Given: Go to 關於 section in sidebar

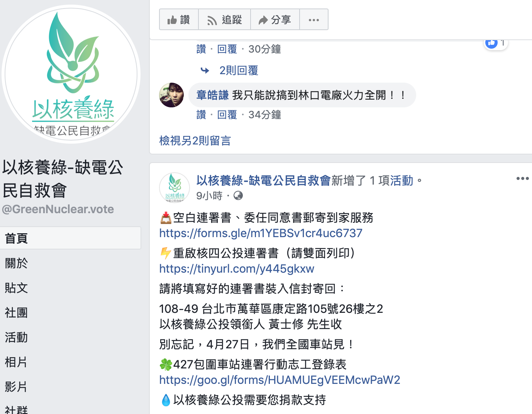Looking at the screenshot, I should (x=16, y=263).
